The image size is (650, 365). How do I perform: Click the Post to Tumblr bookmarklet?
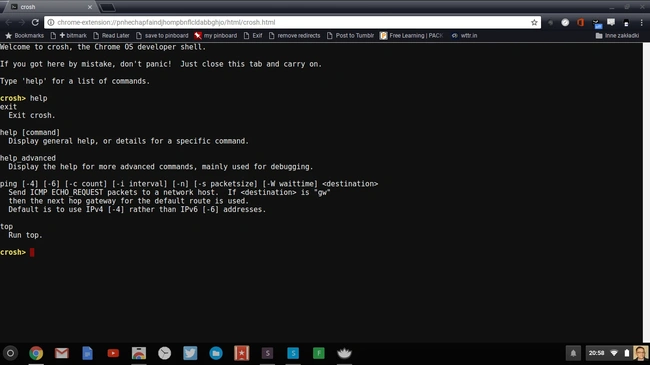tap(350, 36)
